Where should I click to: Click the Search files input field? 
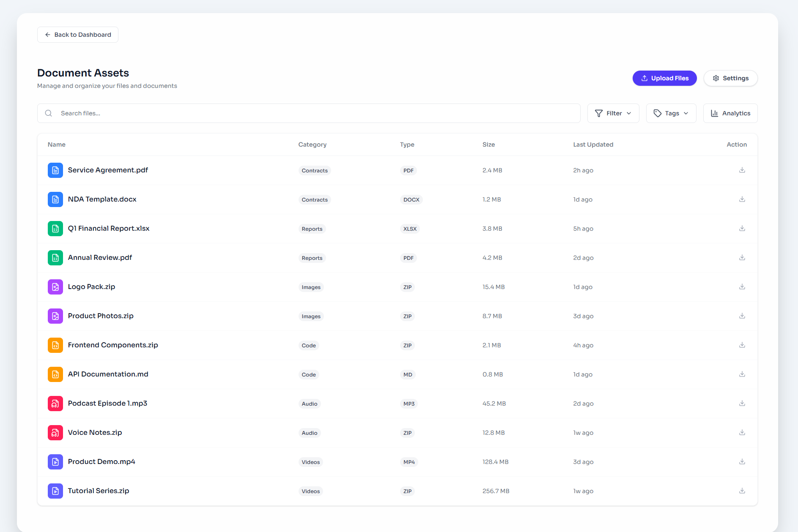tap(309, 113)
